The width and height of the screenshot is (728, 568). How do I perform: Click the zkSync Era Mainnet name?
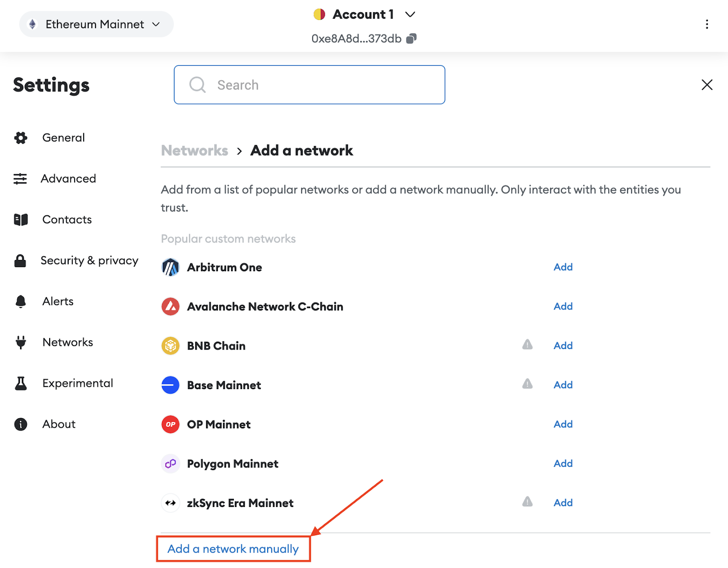point(240,503)
